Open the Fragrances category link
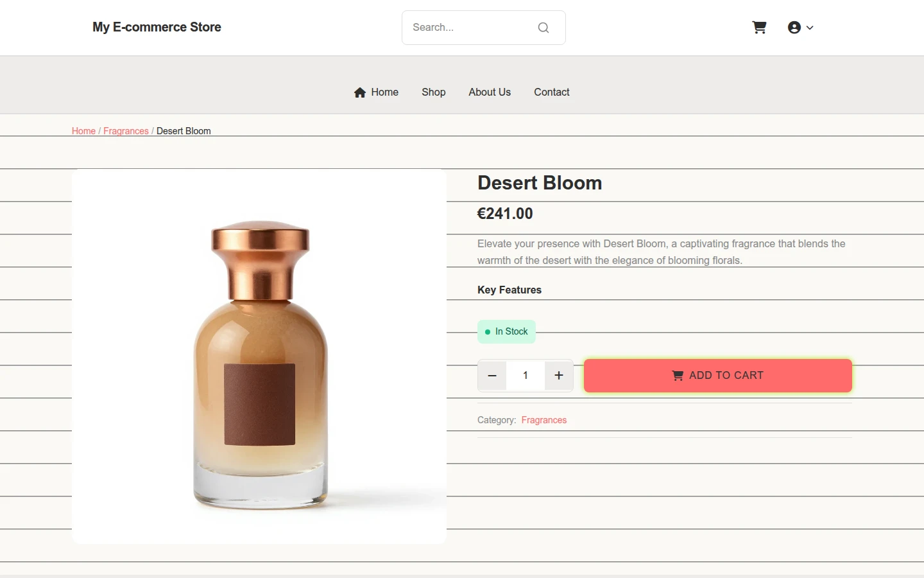This screenshot has width=924, height=578. [x=544, y=420]
